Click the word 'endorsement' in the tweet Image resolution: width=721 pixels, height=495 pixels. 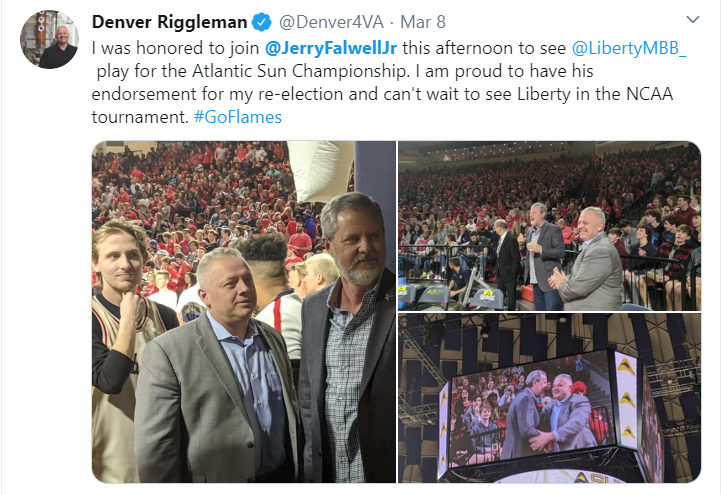pyautogui.click(x=144, y=94)
